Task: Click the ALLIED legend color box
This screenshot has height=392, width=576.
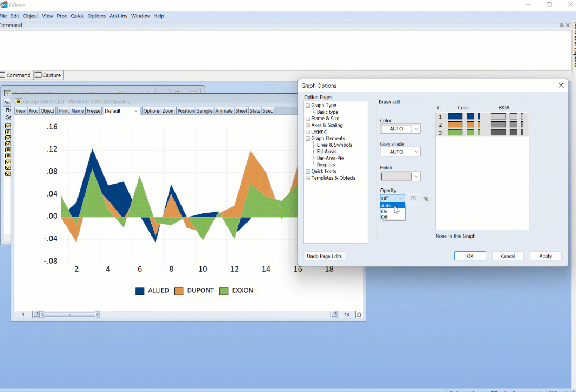Action: [140, 291]
